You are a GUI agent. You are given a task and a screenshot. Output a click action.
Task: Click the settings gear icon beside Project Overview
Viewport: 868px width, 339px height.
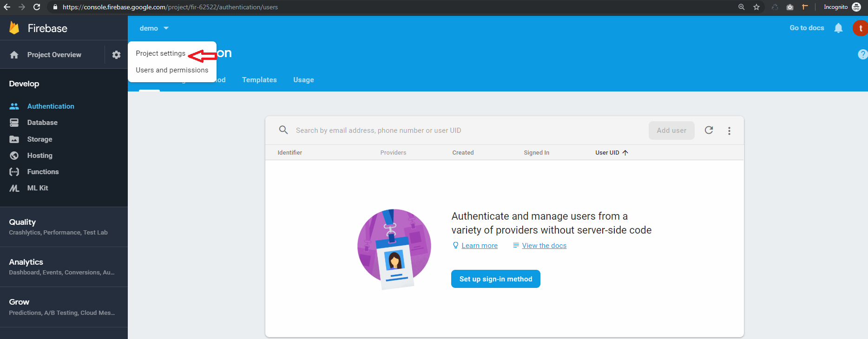pyautogui.click(x=116, y=55)
